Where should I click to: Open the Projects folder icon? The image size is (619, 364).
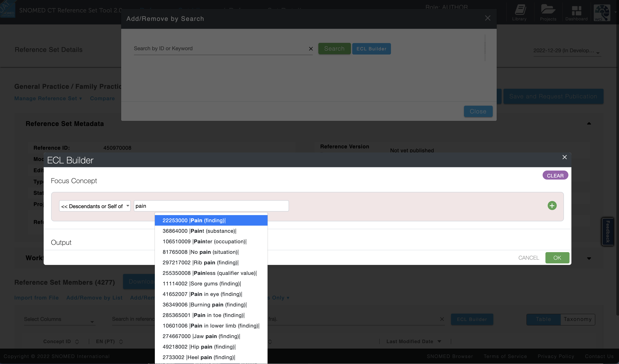pos(548,12)
